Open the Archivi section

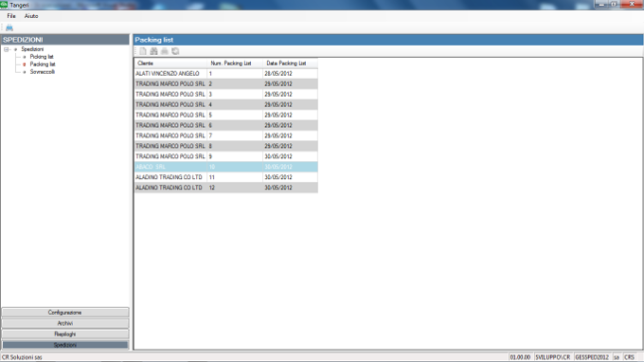click(x=65, y=323)
